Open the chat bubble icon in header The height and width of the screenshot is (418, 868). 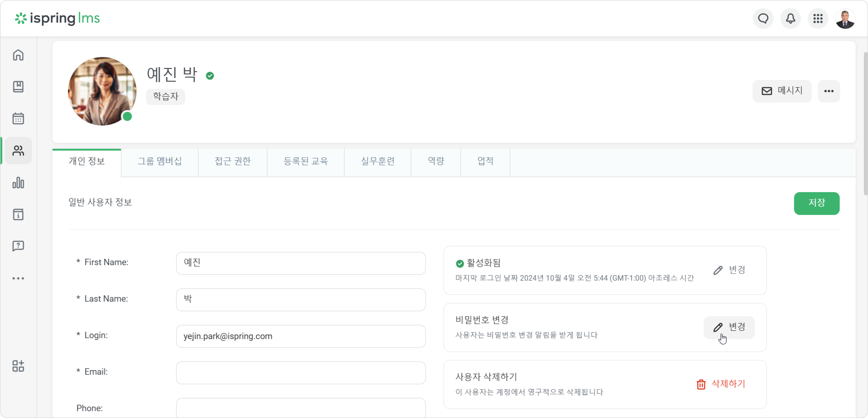click(x=763, y=18)
